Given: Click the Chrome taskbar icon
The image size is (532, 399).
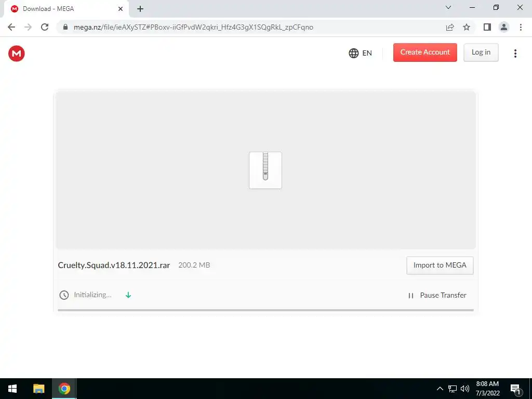Looking at the screenshot, I should (64, 389).
